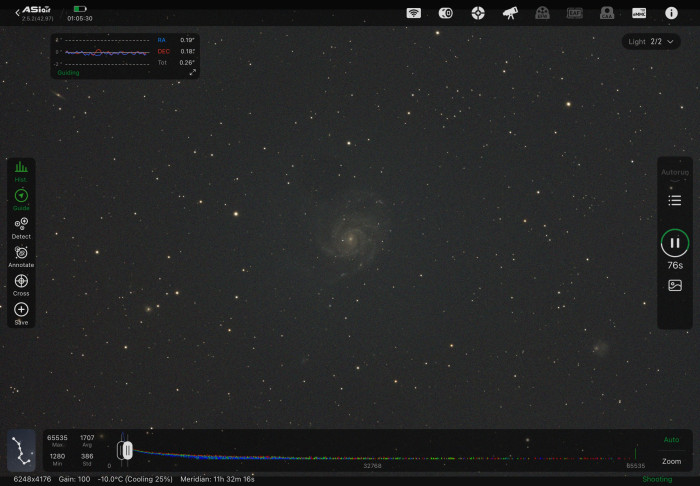Open the WiFi settings icon
The width and height of the screenshot is (700, 486).
[x=413, y=13]
